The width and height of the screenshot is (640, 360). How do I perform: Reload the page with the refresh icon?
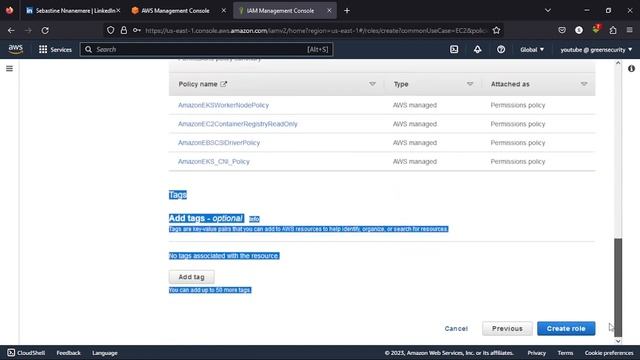(45, 30)
